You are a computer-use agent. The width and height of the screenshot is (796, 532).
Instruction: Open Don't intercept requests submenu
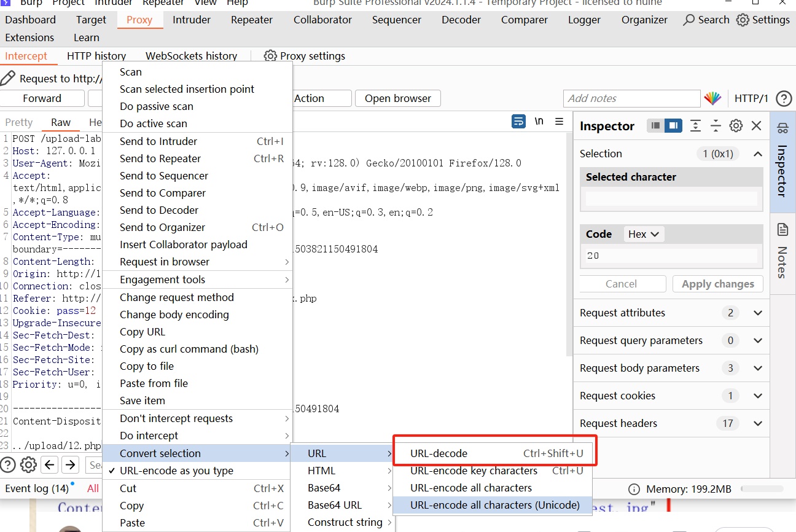(x=197, y=418)
